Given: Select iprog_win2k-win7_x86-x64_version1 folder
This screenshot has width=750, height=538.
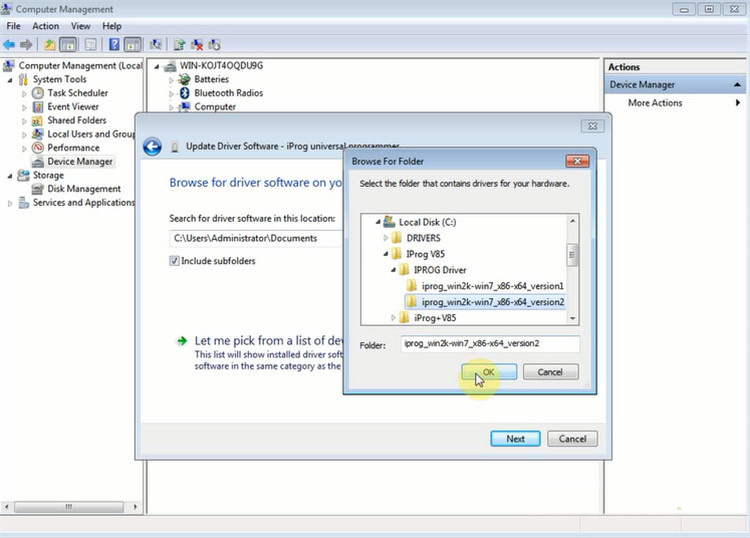Looking at the screenshot, I should click(492, 286).
